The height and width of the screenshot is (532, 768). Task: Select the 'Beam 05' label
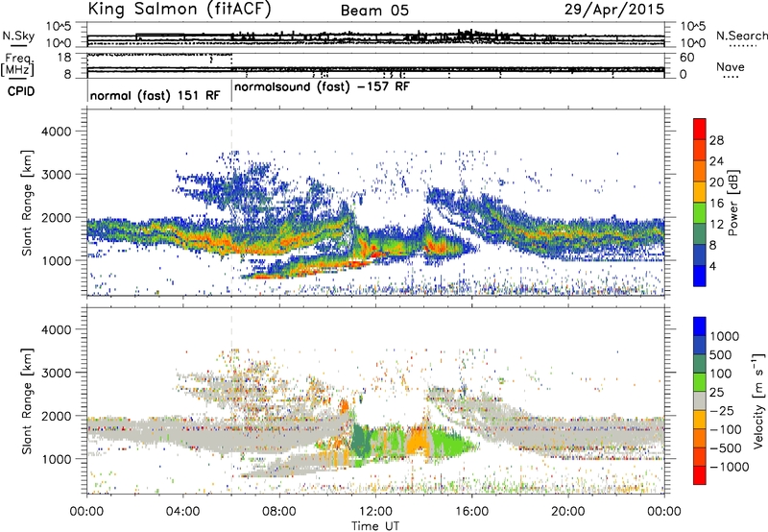374,11
